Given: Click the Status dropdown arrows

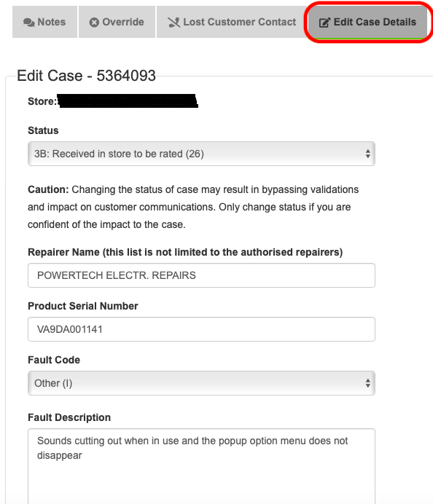Looking at the screenshot, I should [367, 154].
